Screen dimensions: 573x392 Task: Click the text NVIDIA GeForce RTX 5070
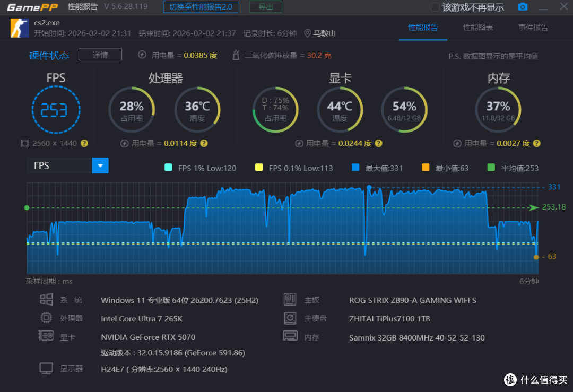coord(148,337)
